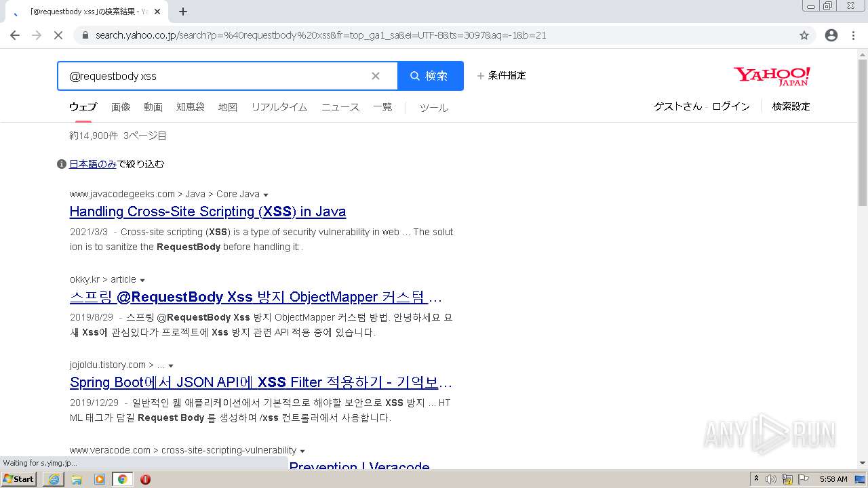Show hidden system tray icons

click(756, 479)
